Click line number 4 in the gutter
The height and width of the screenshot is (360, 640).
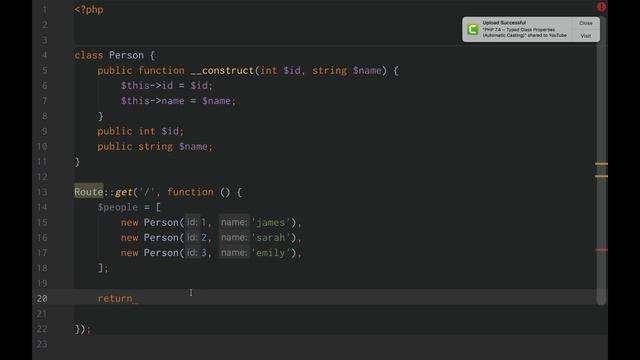click(x=44, y=55)
